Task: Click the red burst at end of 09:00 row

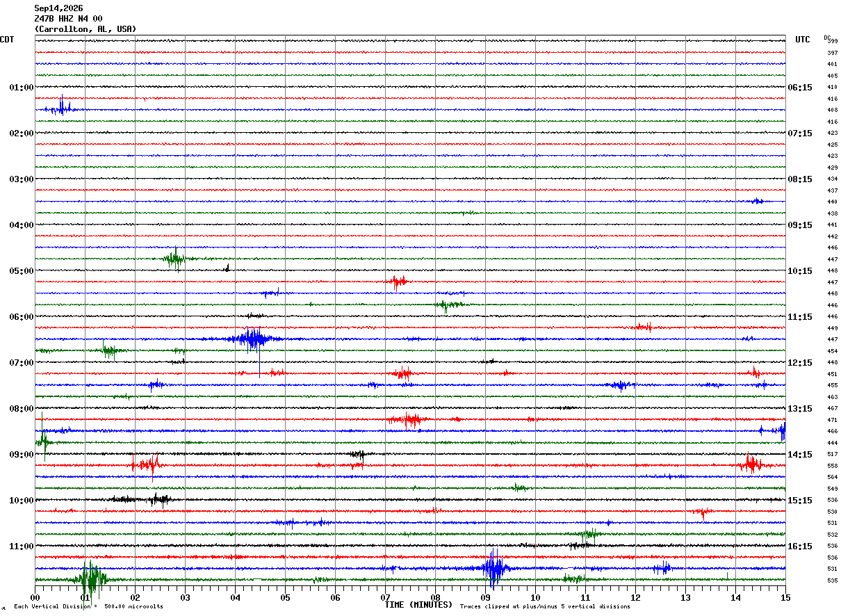Action: point(751,464)
